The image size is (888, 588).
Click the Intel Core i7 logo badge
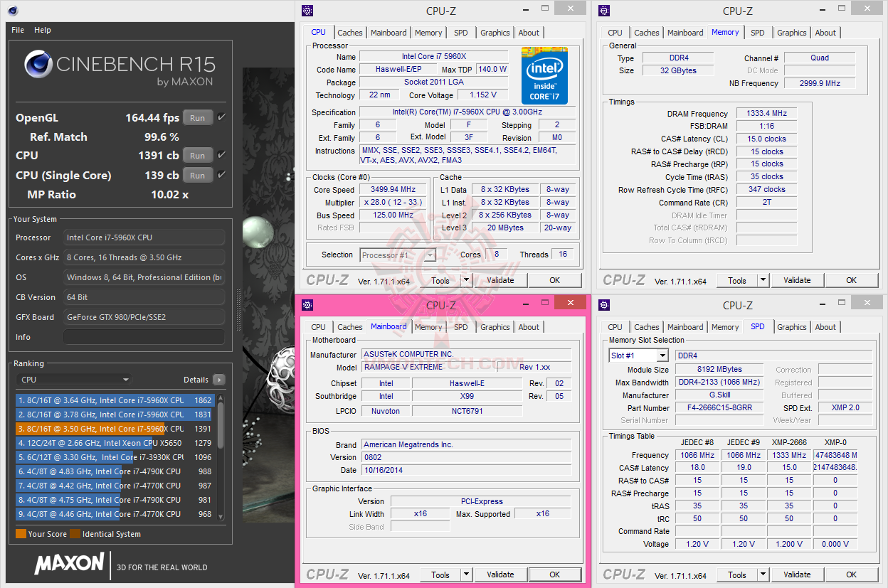(x=544, y=75)
